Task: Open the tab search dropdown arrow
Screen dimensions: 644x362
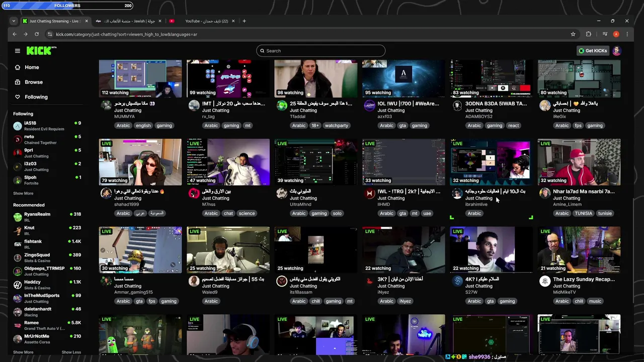Action: (14, 21)
